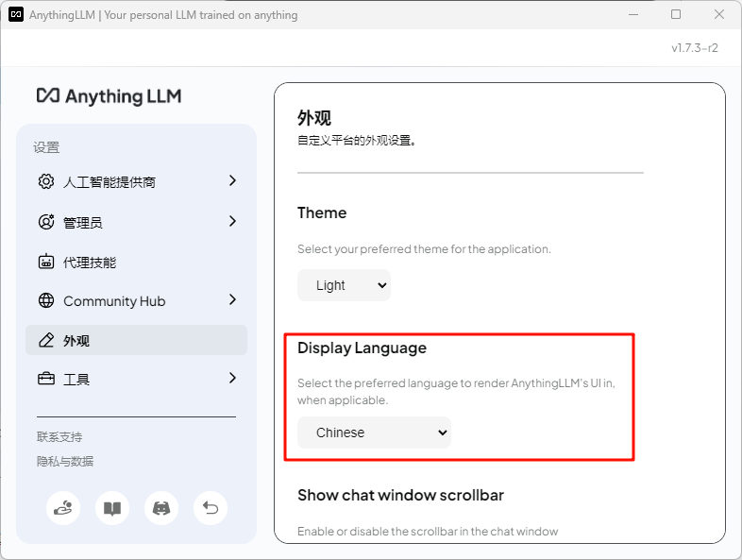Select the 外观 menu item
Screen dimensions: 742x560
pos(136,340)
